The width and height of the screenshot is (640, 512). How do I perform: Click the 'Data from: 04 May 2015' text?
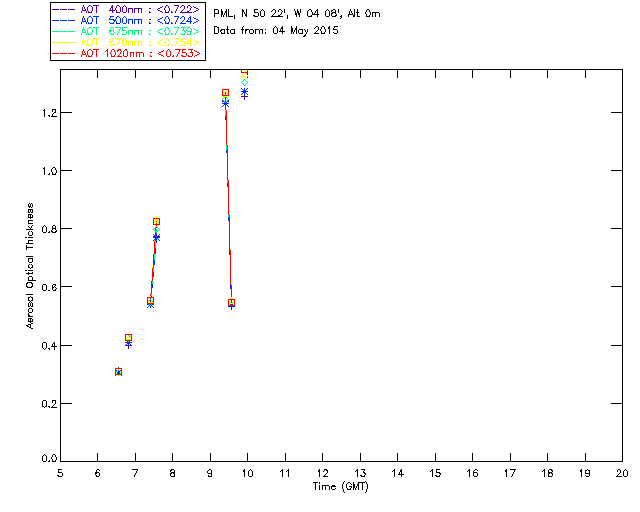tap(276, 31)
